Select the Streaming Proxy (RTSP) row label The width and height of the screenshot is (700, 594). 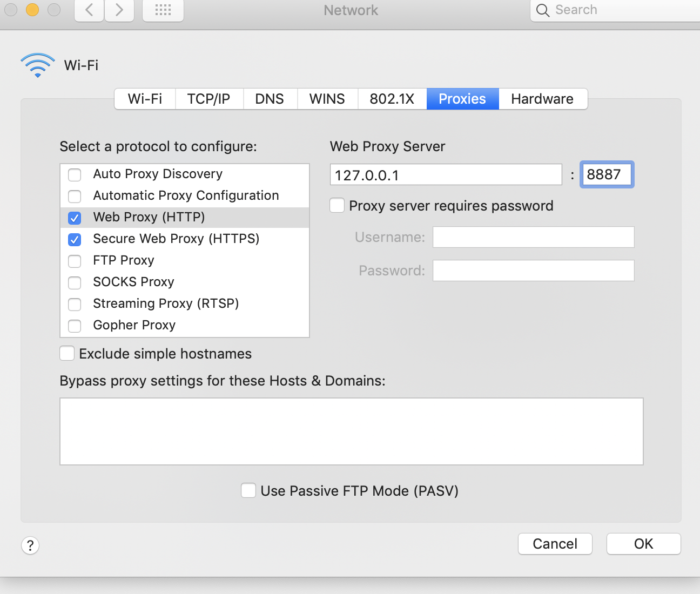(166, 303)
